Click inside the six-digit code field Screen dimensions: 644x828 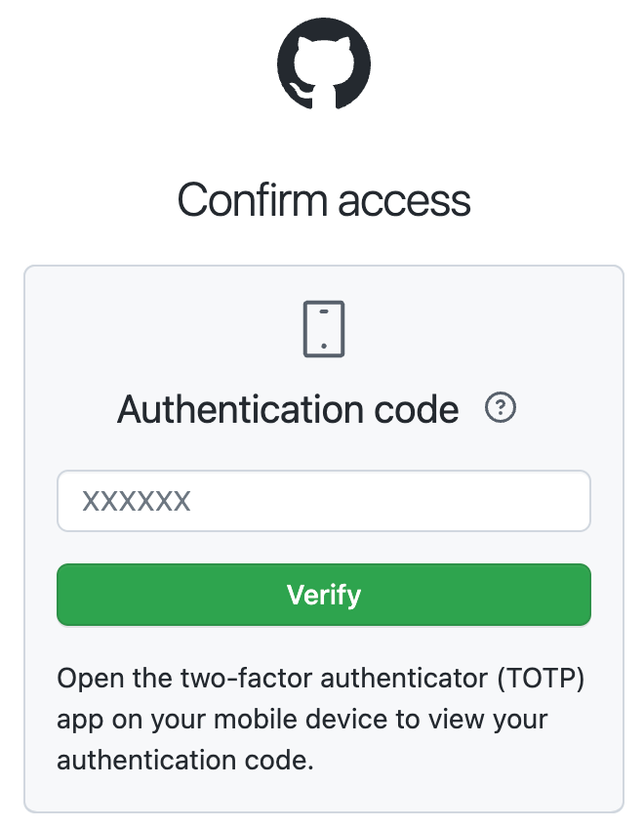(x=324, y=501)
